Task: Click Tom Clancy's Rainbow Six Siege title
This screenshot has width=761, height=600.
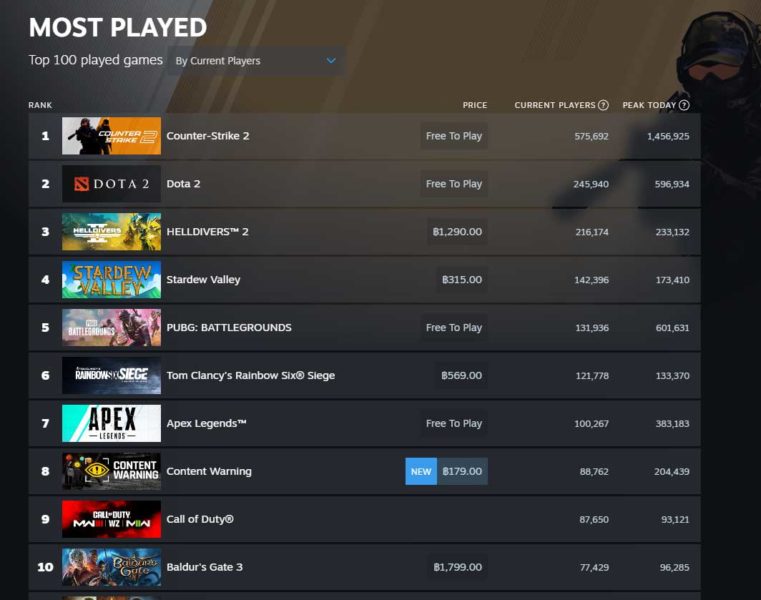Action: (x=250, y=376)
